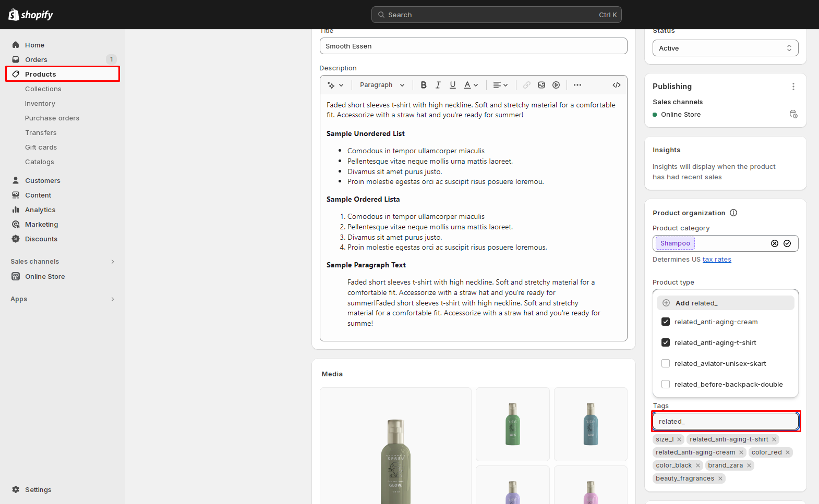Schedule Online Store publishing icon
This screenshot has width=819, height=504.
coord(793,114)
